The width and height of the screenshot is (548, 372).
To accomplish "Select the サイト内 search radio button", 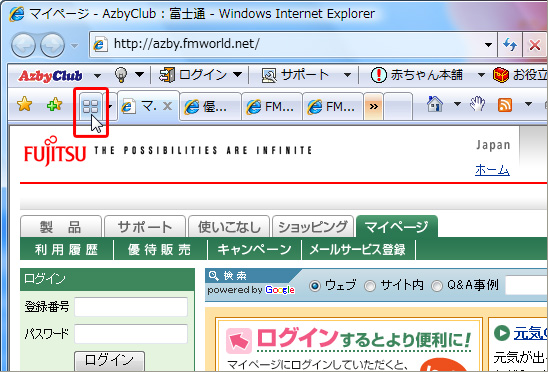I will pyautogui.click(x=369, y=286).
